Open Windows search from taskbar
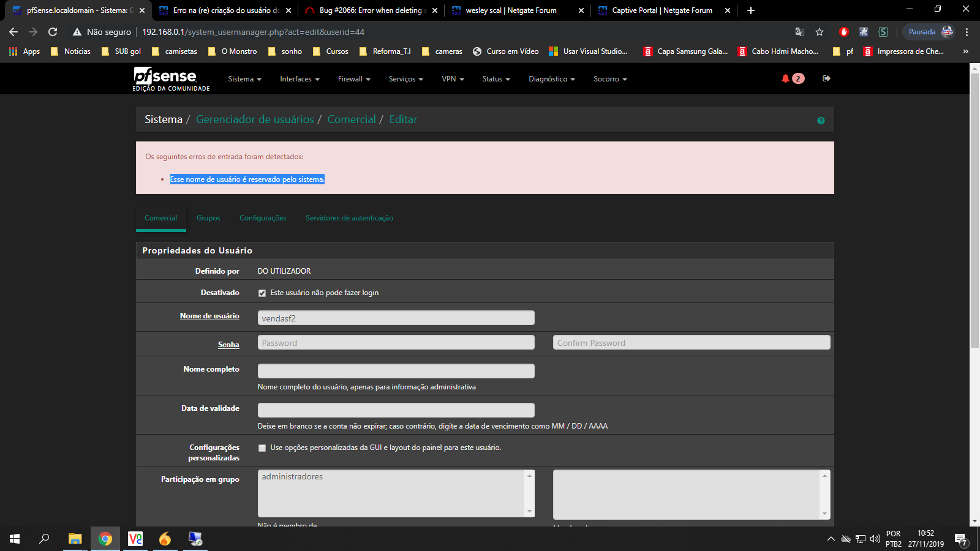Screen dimensions: 980x551 [x=44, y=539]
